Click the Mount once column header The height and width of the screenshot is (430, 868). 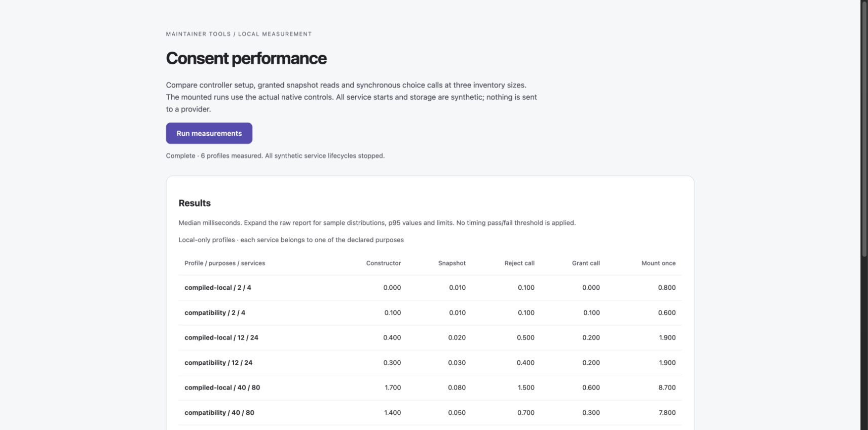coord(658,263)
